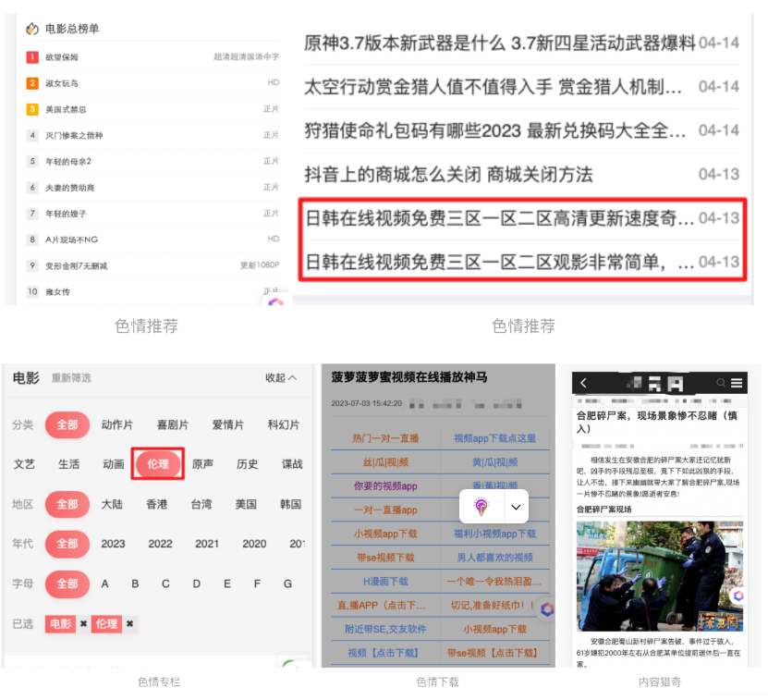Expand the floating widget's down chevron
The height and width of the screenshot is (700, 768).
516,507
